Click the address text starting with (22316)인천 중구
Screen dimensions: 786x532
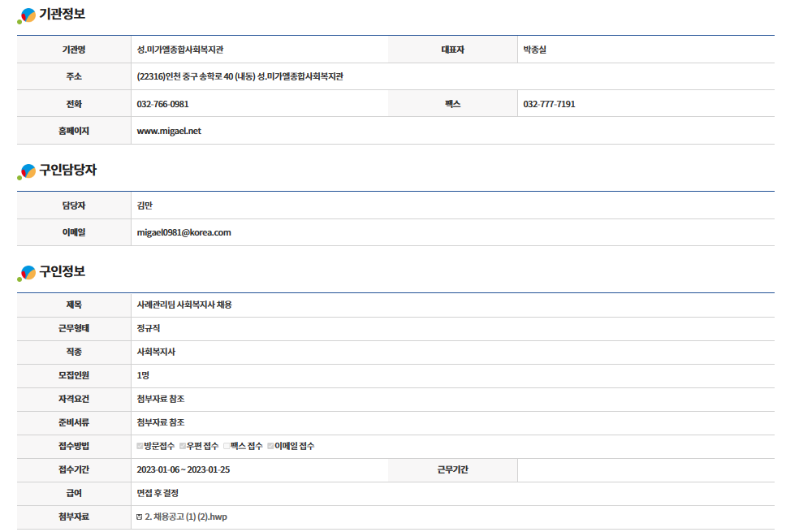(240, 76)
